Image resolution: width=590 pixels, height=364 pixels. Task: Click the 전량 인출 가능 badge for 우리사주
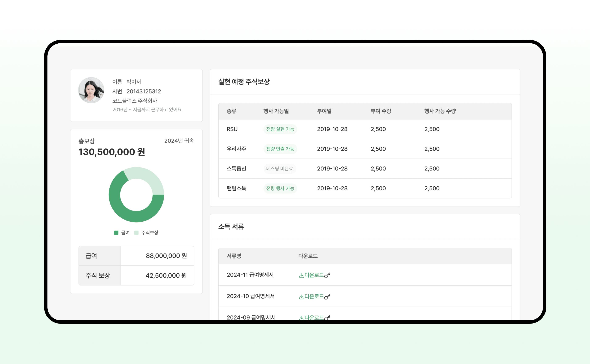tap(280, 149)
